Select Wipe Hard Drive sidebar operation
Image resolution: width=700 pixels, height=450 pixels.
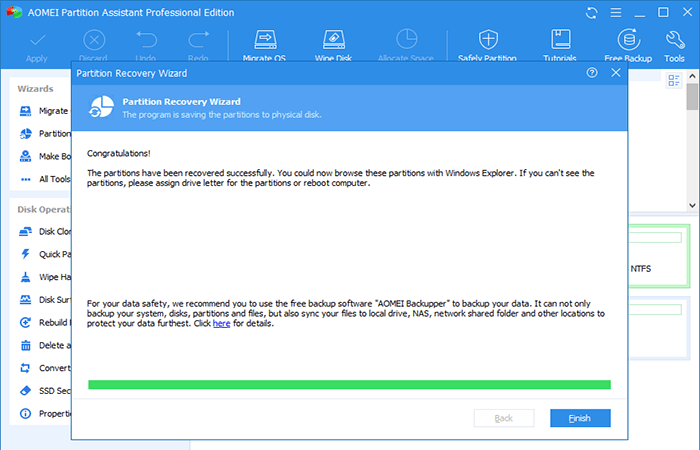click(x=44, y=277)
